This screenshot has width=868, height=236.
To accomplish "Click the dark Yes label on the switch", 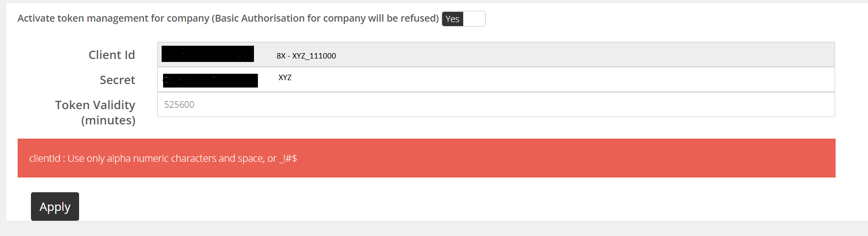I will [452, 19].
